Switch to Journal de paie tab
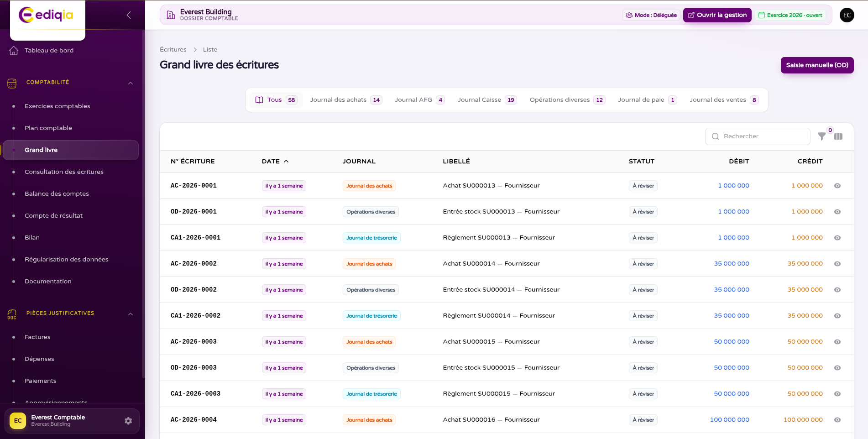This screenshot has height=439, width=868. 647,100
